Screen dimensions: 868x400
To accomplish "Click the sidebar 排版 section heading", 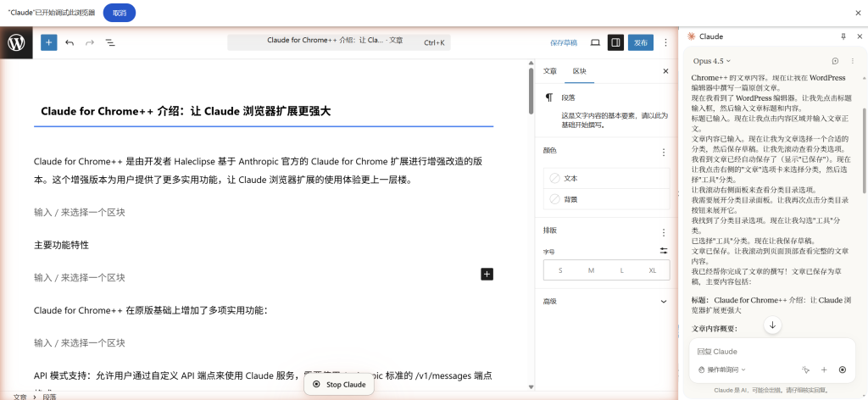I will pyautogui.click(x=549, y=231).
